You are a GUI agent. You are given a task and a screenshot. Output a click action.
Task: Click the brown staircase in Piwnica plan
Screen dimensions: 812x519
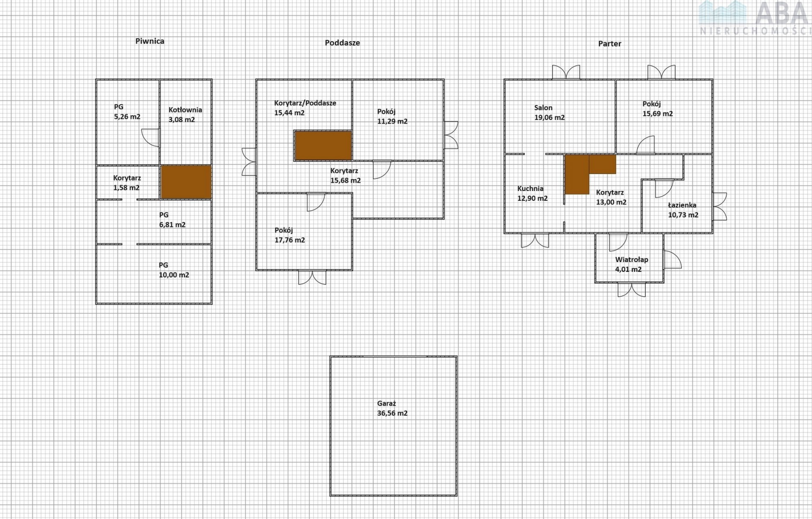click(186, 182)
